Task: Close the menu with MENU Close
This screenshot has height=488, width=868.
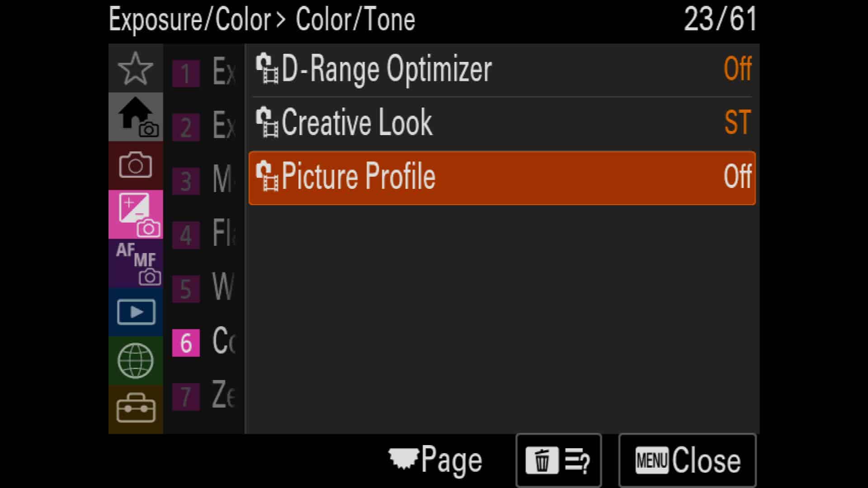Action: click(687, 460)
